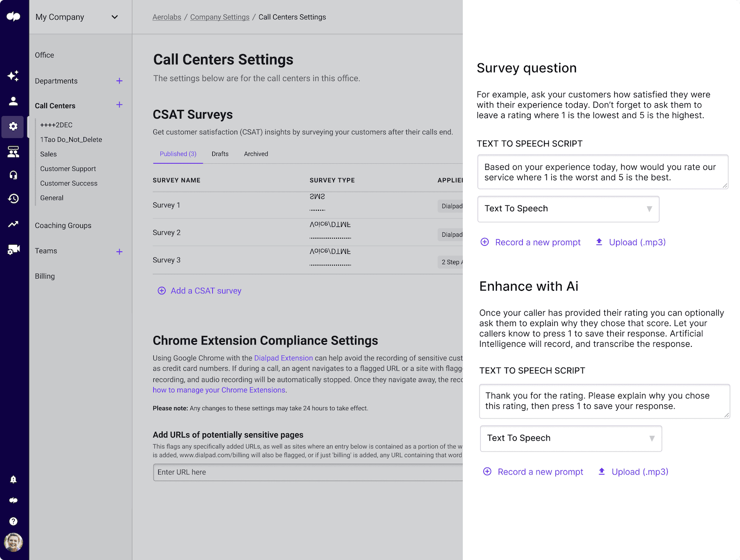The image size is (740, 560).
Task: Select the 1Tao Do_Not_Delete call center
Action: point(71,140)
